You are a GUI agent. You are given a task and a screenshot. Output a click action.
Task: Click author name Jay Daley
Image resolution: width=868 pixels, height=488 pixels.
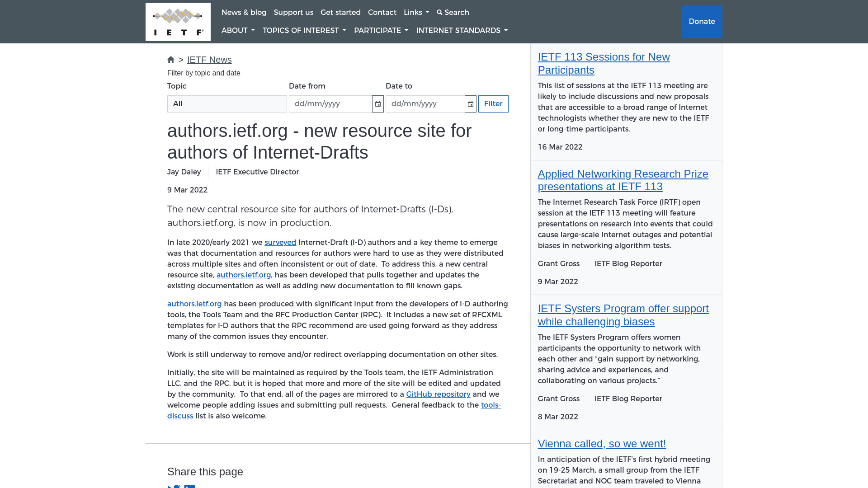click(184, 172)
